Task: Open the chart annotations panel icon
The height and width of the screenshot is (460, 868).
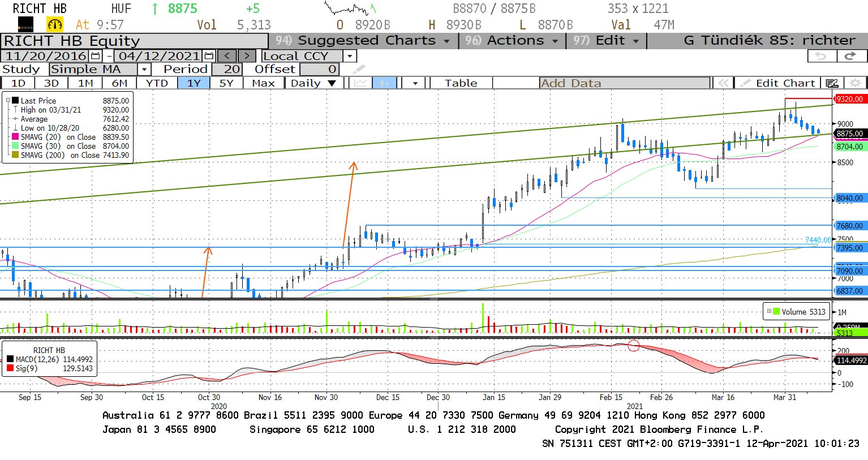Action: tap(832, 83)
